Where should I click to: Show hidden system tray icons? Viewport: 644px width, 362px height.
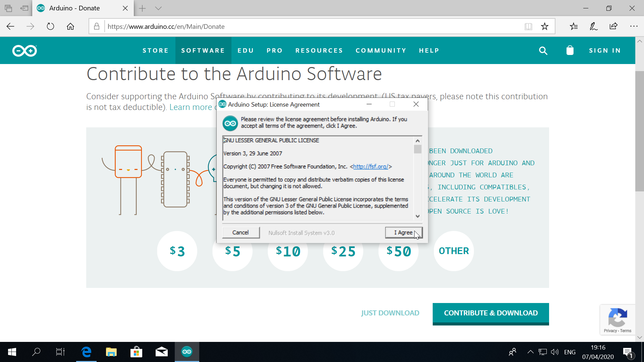pos(530,352)
